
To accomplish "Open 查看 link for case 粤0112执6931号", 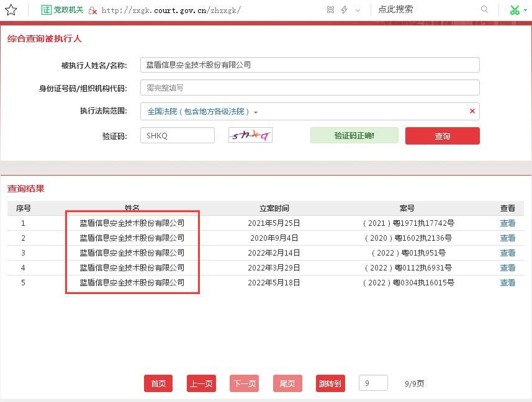I will coord(507,268).
